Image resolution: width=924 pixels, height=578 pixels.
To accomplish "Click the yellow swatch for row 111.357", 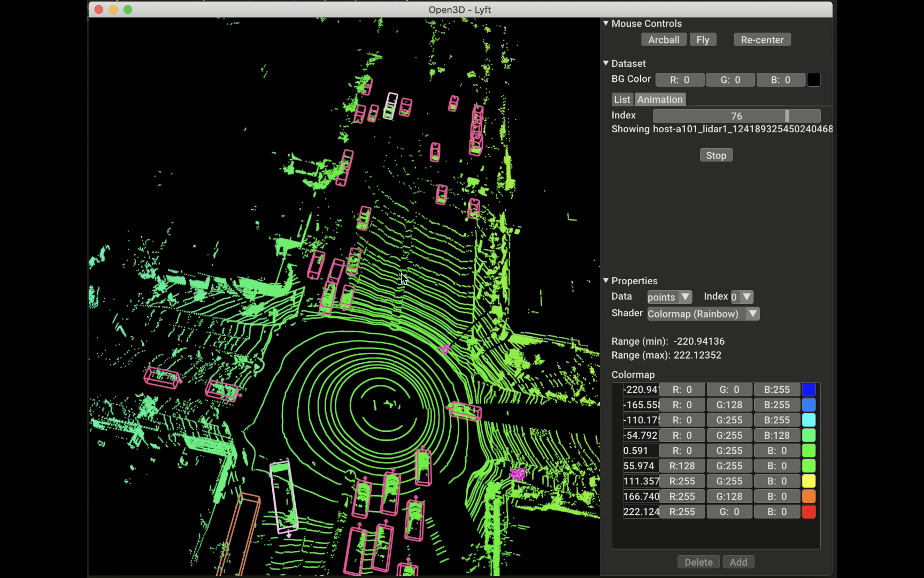I will pos(808,481).
